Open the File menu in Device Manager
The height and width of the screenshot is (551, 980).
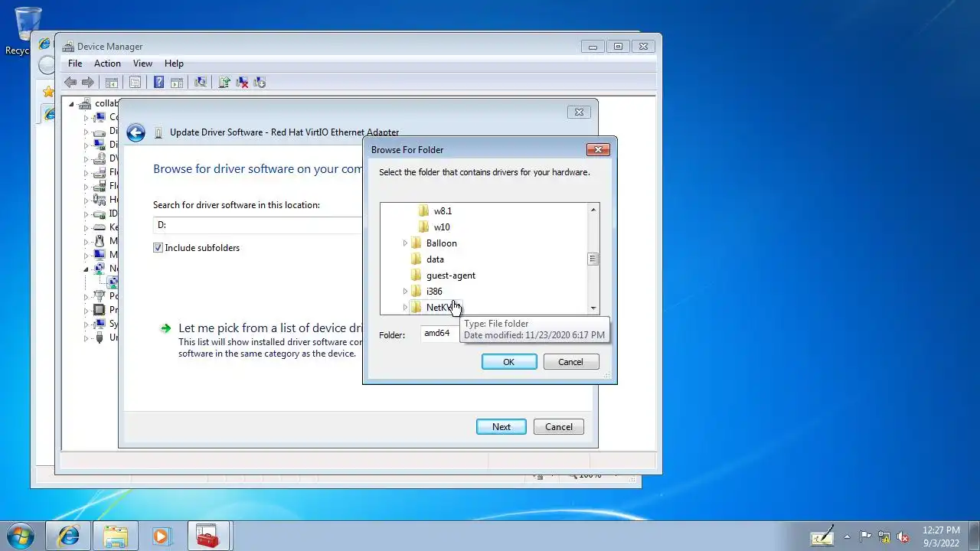pyautogui.click(x=75, y=64)
